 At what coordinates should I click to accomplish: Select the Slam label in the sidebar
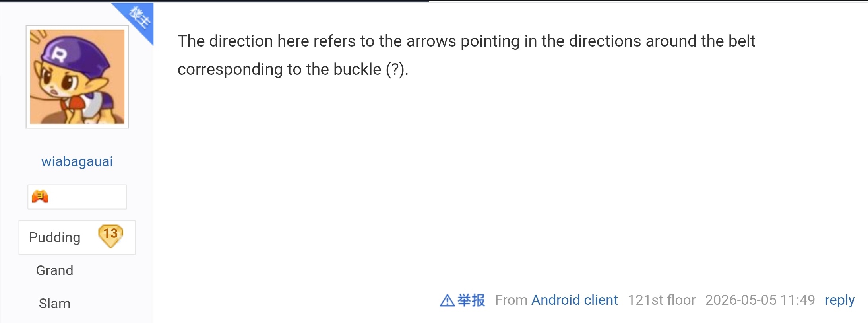coord(55,304)
